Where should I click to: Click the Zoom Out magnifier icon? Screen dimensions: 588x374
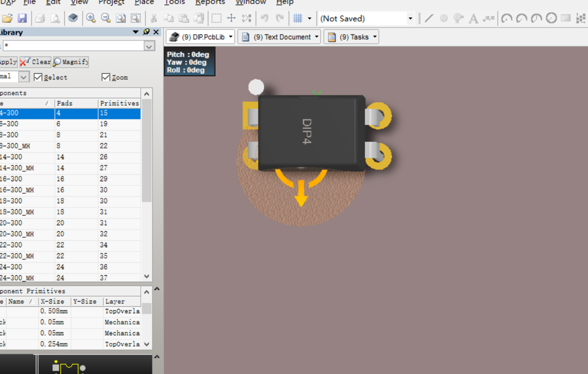click(x=106, y=18)
